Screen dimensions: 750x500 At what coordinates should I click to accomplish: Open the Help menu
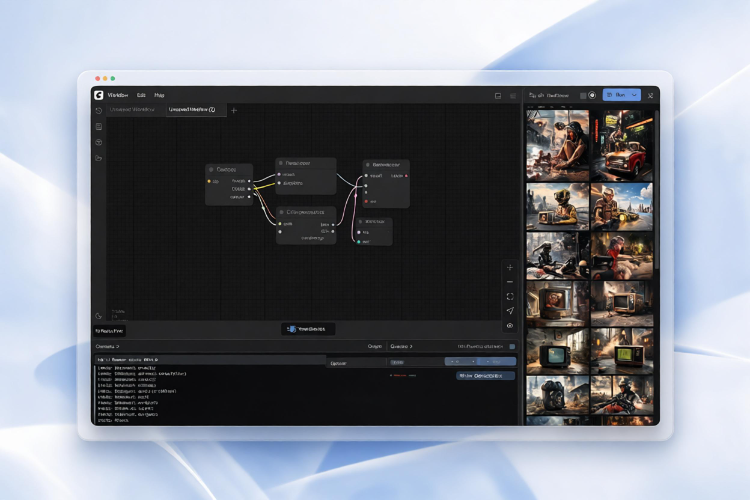tap(159, 95)
